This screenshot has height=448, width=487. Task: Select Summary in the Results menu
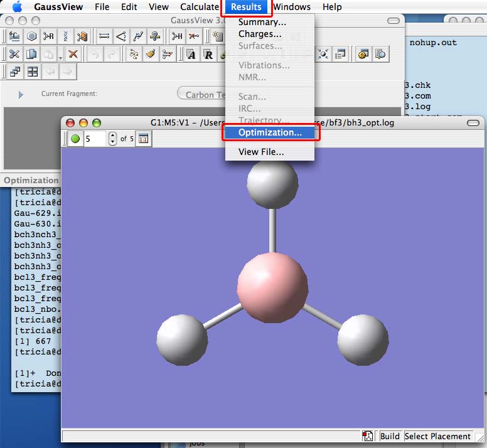(x=262, y=22)
